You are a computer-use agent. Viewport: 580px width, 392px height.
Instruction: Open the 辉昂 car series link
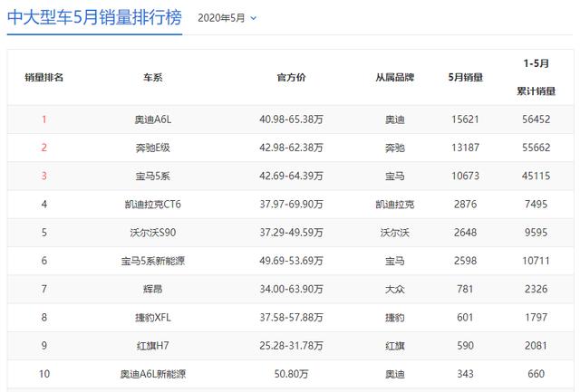point(153,289)
